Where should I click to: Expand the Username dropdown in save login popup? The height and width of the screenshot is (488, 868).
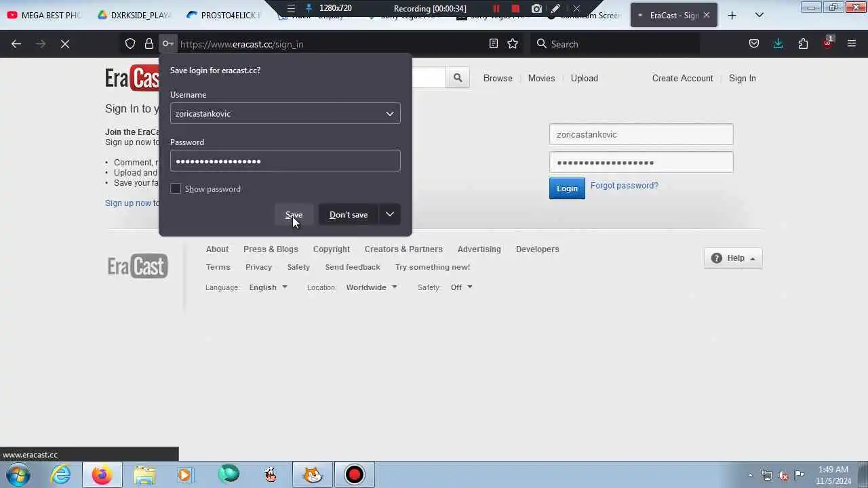click(x=390, y=114)
